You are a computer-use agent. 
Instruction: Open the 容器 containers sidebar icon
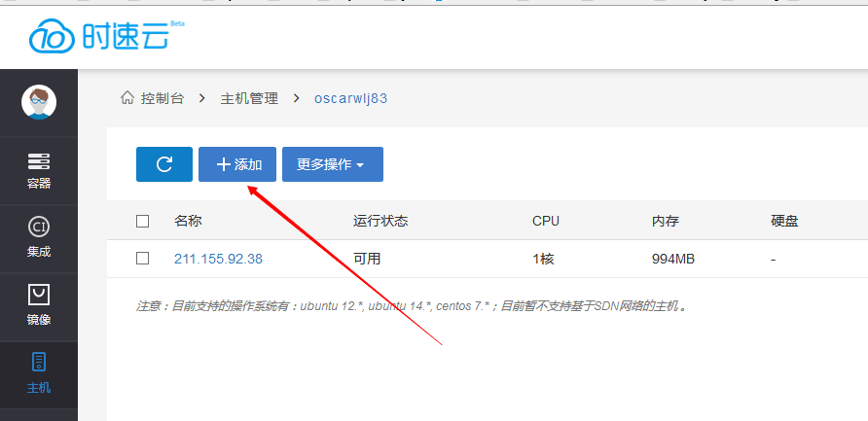point(39,171)
